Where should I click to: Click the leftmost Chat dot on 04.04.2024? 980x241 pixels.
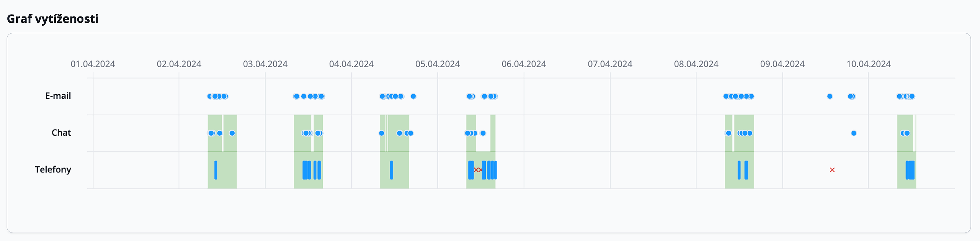tap(382, 133)
